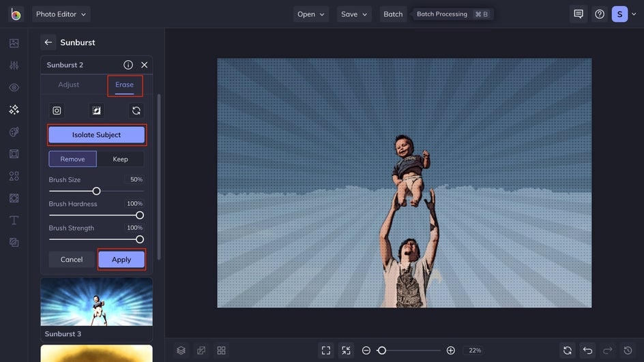Open the Textures icon in sidebar
644x362 pixels.
point(14,243)
